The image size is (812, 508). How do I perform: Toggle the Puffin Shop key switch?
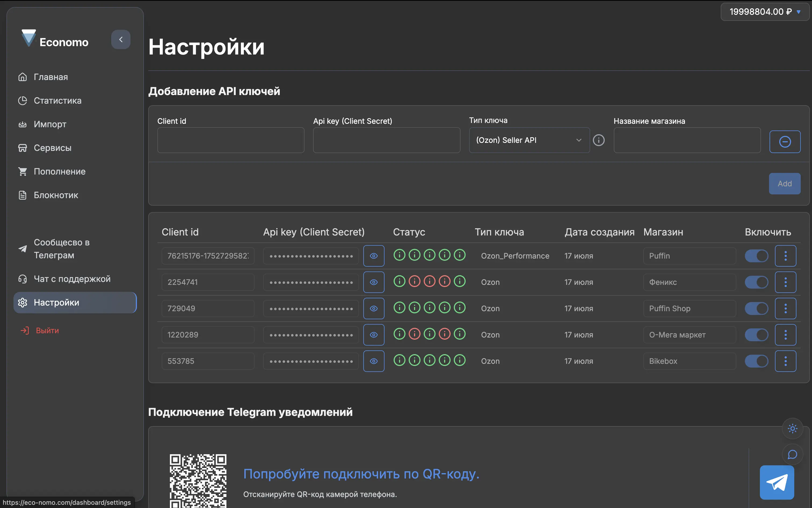click(x=756, y=309)
